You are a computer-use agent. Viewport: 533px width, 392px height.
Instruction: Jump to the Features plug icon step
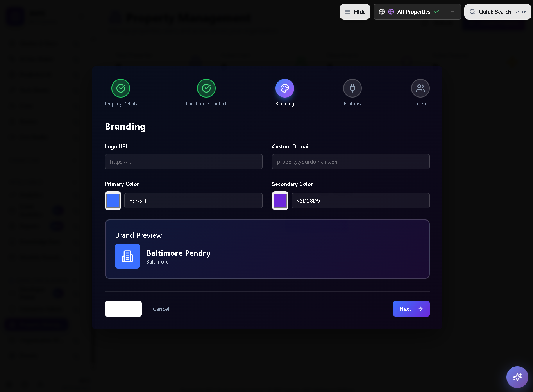click(x=352, y=88)
